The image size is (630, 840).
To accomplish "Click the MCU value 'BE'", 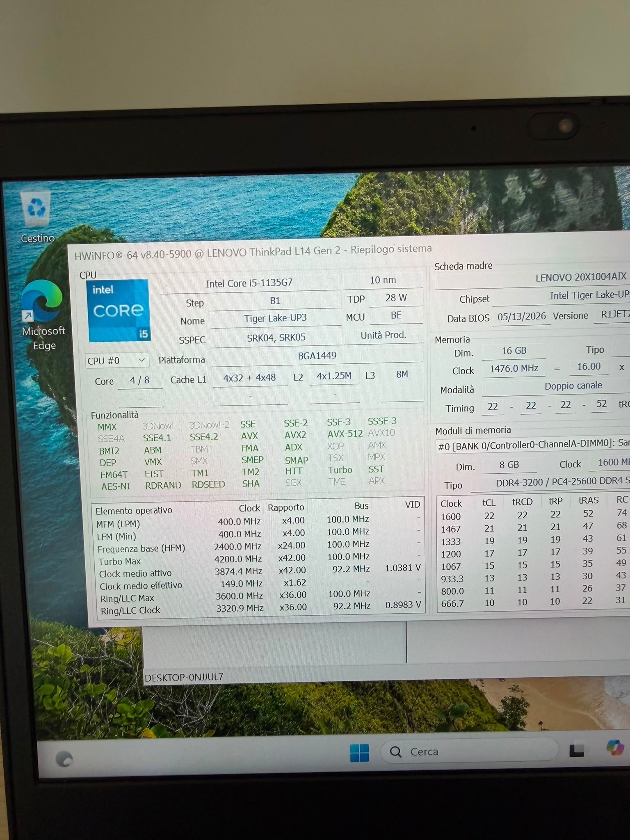I will coord(396,315).
